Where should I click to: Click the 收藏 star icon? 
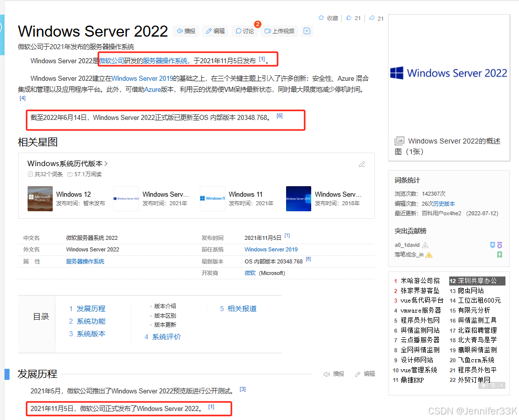[321, 18]
